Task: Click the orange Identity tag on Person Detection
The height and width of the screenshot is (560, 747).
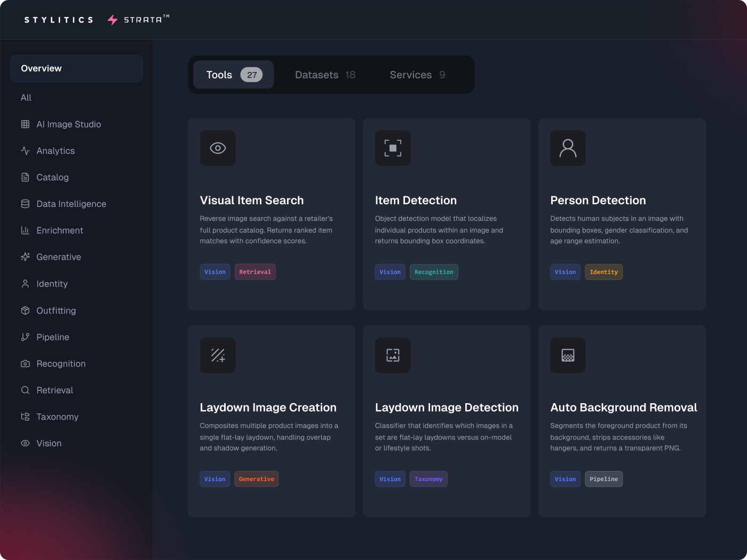Action: [603, 272]
